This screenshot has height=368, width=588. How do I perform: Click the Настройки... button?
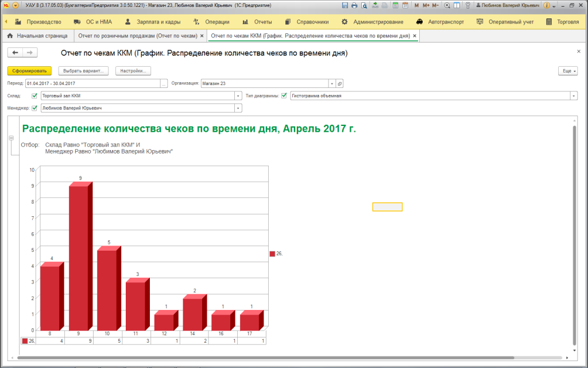coord(133,71)
